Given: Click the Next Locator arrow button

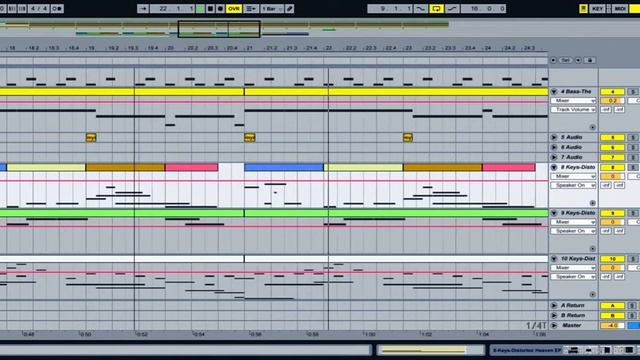Looking at the screenshot, I should coord(578,60).
